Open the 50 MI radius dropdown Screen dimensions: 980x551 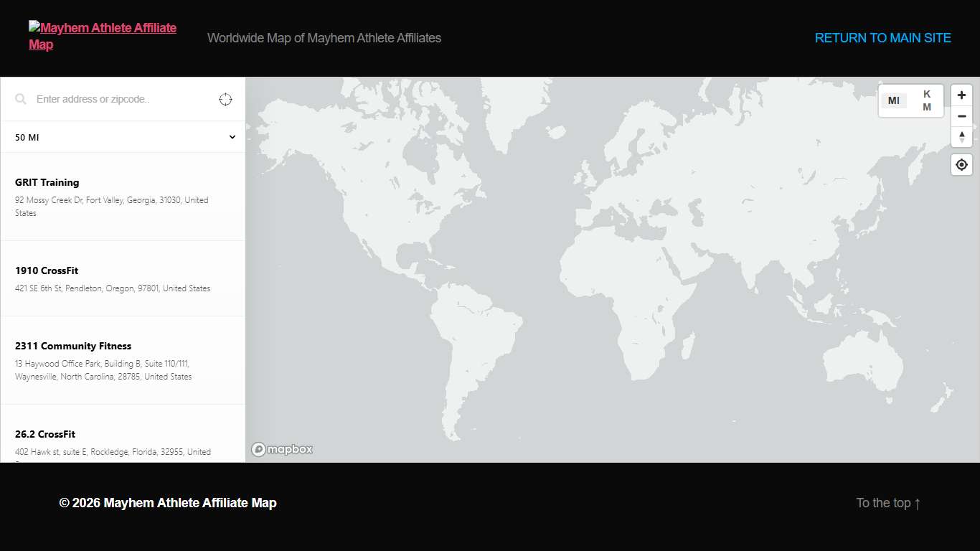123,136
